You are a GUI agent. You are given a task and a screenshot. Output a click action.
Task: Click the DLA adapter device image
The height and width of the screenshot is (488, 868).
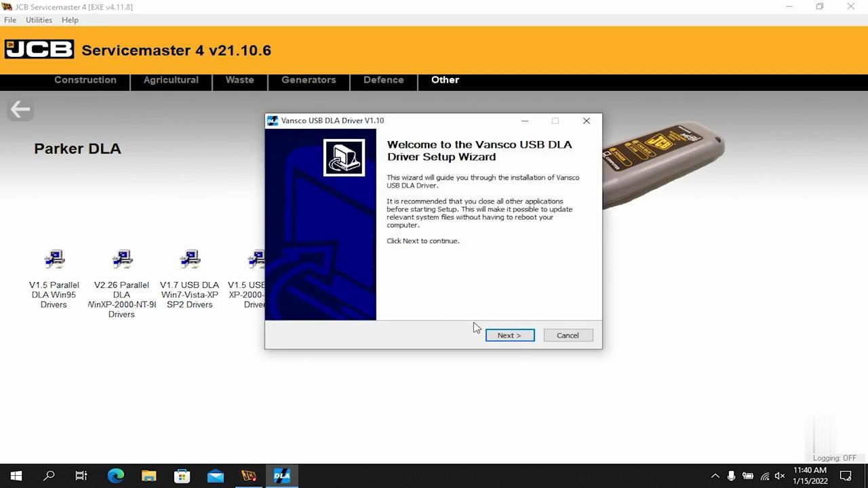(663, 165)
